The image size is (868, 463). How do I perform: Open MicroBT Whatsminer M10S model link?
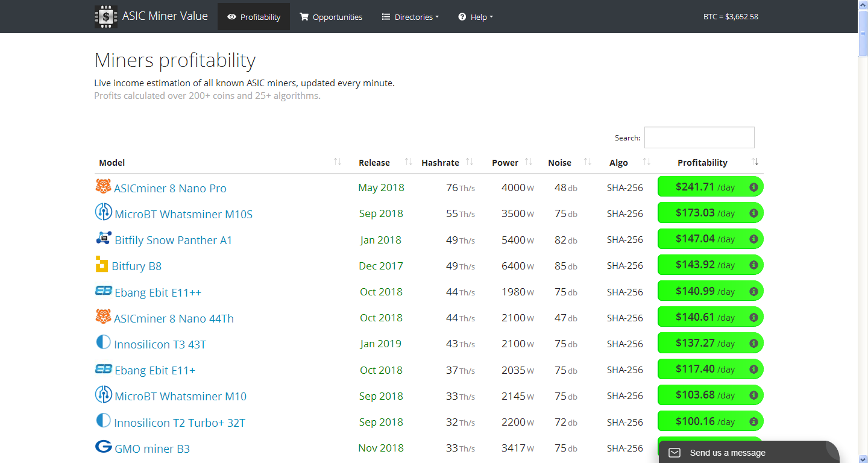[x=183, y=214]
